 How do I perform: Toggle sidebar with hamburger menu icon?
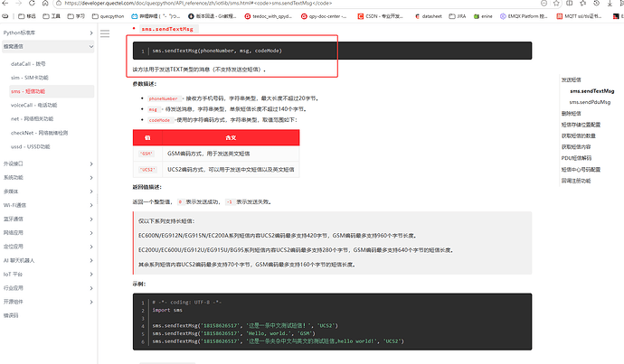[x=105, y=33]
